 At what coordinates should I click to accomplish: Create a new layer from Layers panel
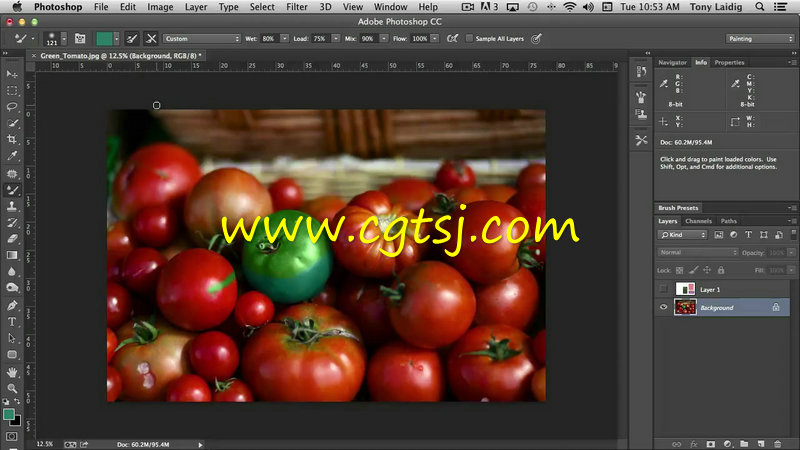pos(761,444)
